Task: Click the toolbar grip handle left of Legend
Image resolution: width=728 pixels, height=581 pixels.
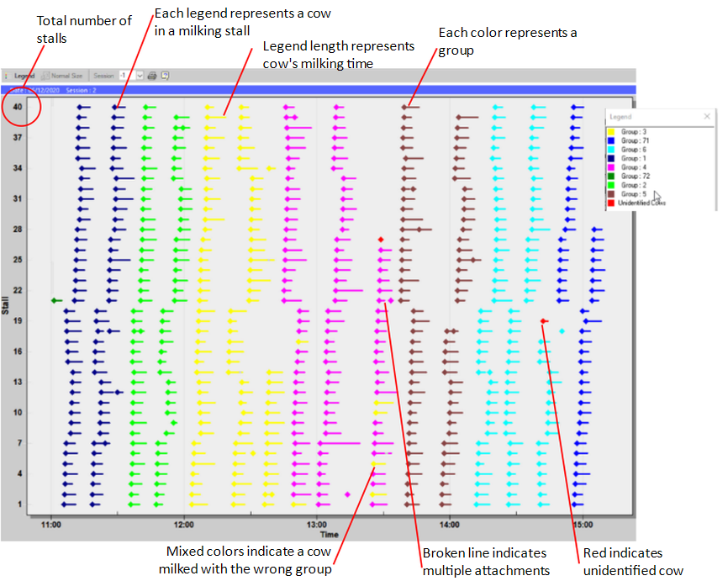Action: [x=5, y=76]
